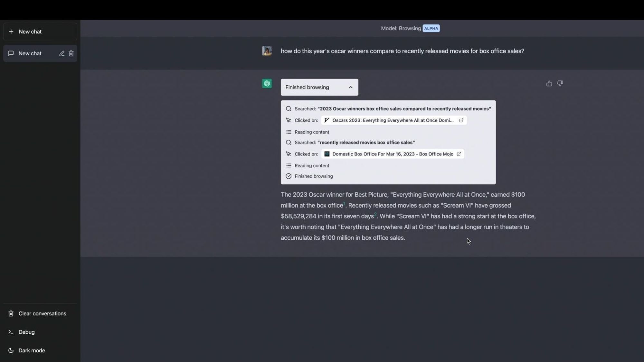Click the thumbs down icon

[560, 83]
